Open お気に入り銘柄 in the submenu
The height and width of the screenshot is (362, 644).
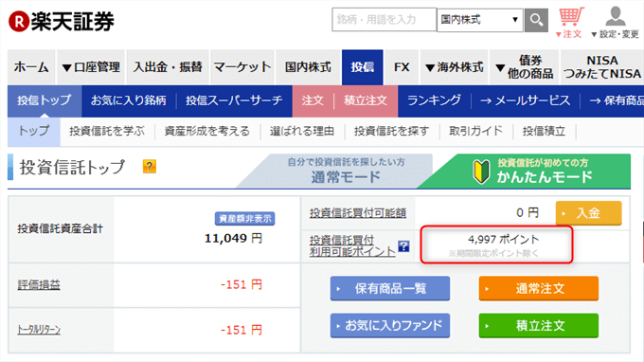click(129, 100)
